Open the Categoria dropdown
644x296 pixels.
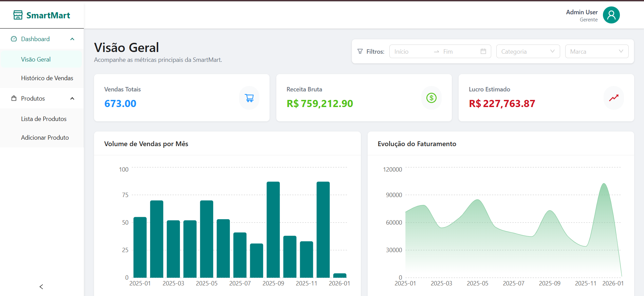pos(528,51)
